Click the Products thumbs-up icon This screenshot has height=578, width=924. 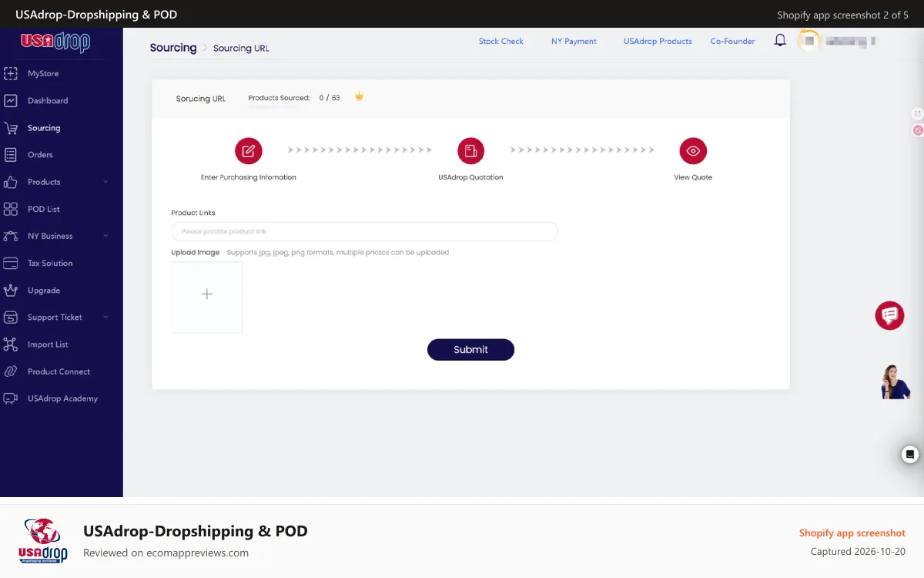11,182
